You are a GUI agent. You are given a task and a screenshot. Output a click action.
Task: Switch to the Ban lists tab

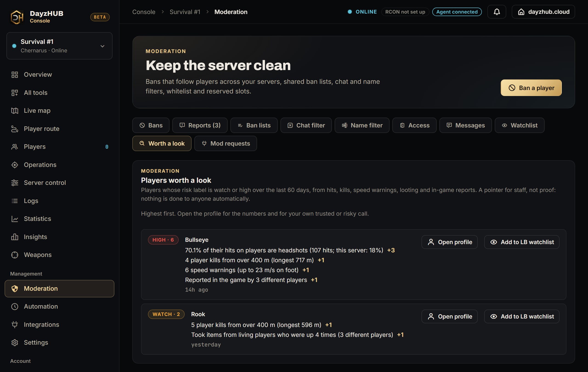click(254, 125)
